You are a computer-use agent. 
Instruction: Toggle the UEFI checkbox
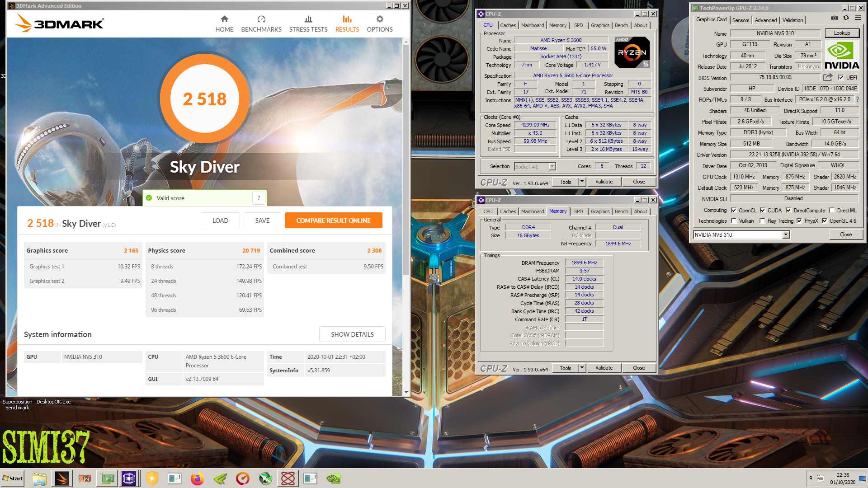(841, 77)
